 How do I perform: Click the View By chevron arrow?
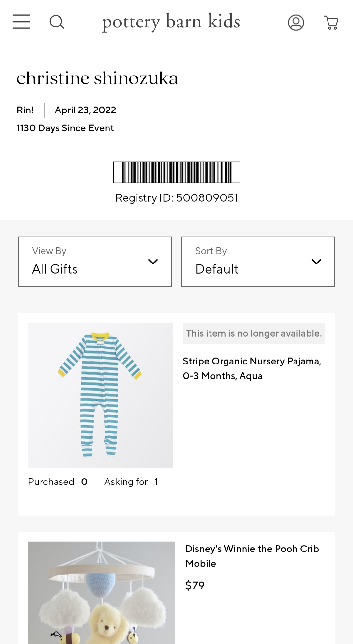click(x=153, y=262)
